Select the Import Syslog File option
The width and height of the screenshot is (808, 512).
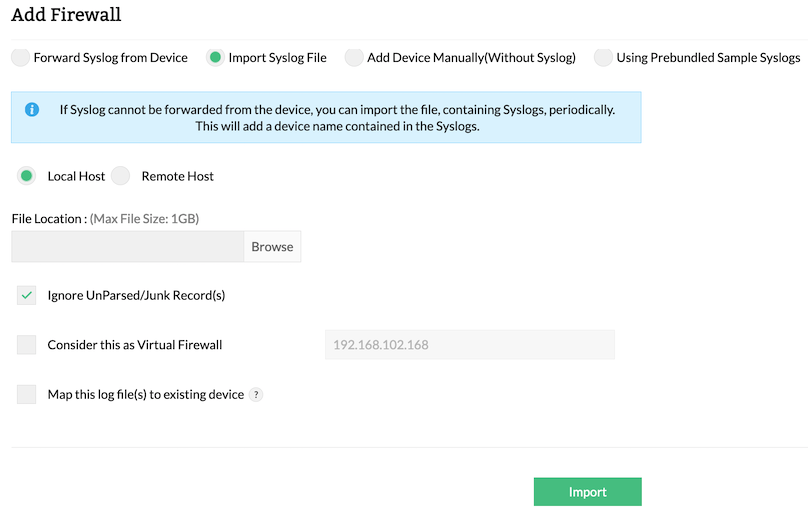click(215, 58)
